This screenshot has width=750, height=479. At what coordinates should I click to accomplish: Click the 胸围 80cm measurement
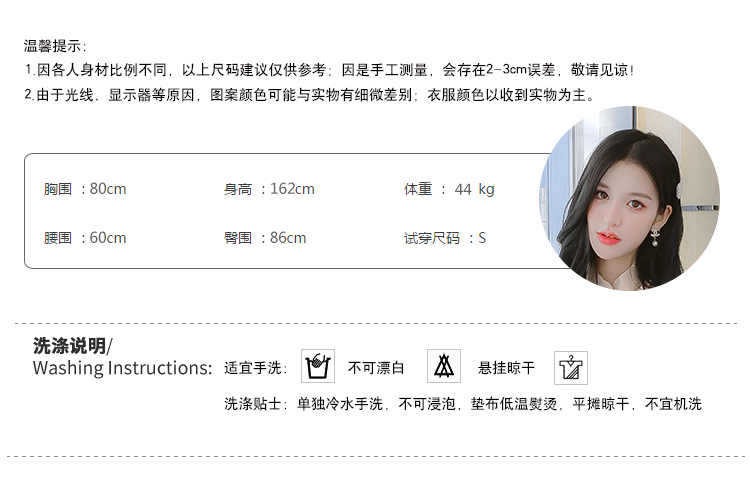[85, 189]
